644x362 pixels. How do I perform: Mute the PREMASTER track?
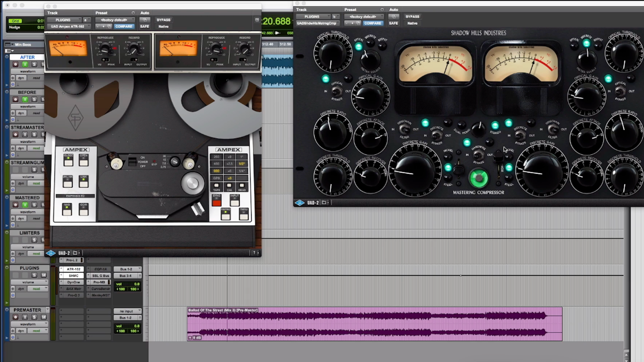pos(44,317)
